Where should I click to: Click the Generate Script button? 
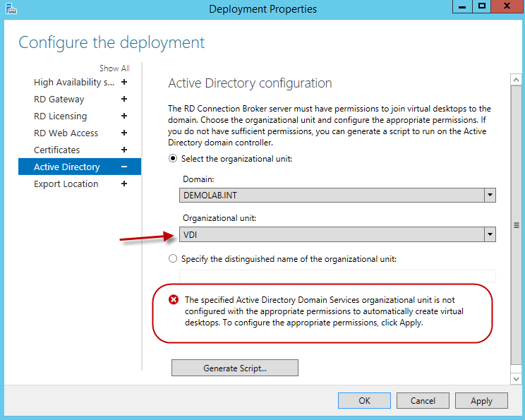(x=234, y=368)
